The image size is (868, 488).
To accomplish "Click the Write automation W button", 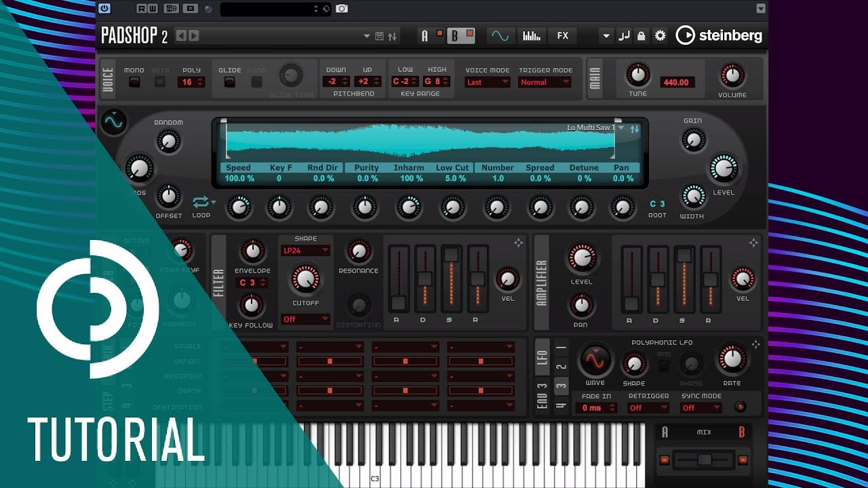I will [x=153, y=9].
